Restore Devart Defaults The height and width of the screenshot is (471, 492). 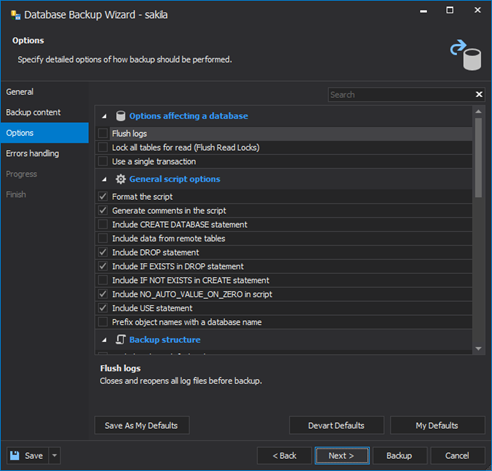[337, 425]
